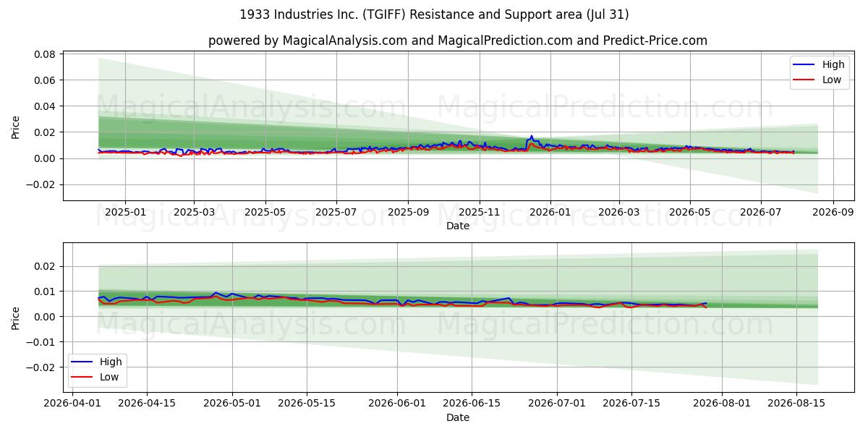Click the 2025-01 date tick

[x=125, y=212]
